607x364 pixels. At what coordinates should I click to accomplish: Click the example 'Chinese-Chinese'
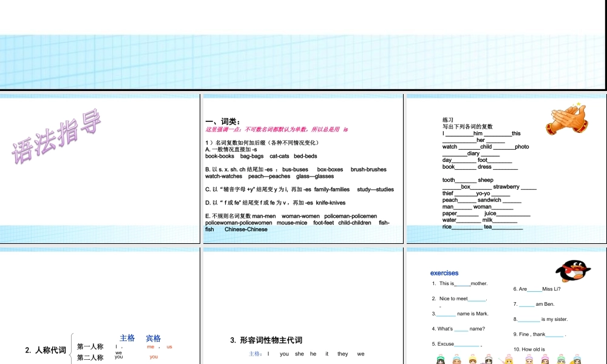click(246, 229)
